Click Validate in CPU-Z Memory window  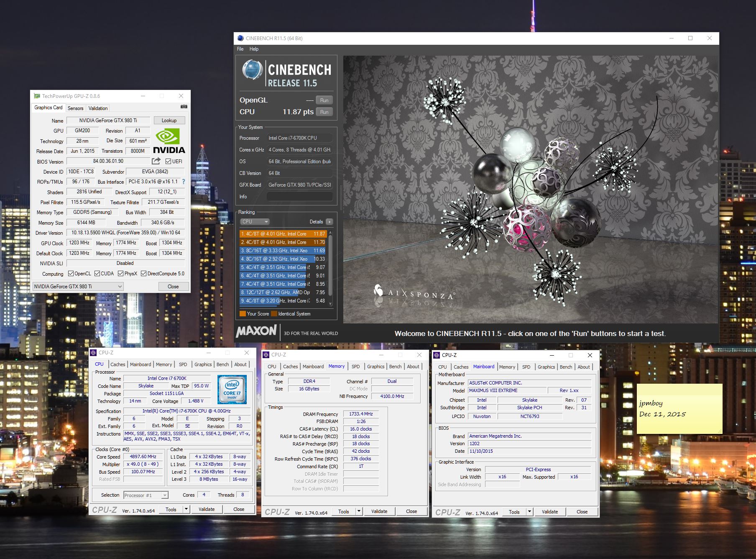(379, 511)
